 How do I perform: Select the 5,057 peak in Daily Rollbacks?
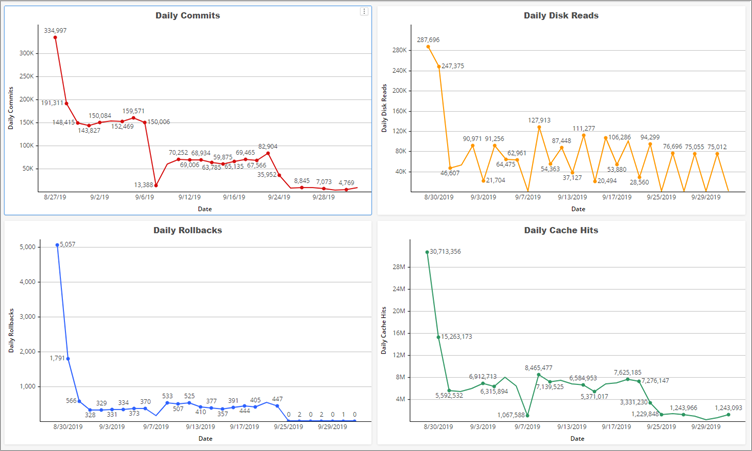coord(57,244)
